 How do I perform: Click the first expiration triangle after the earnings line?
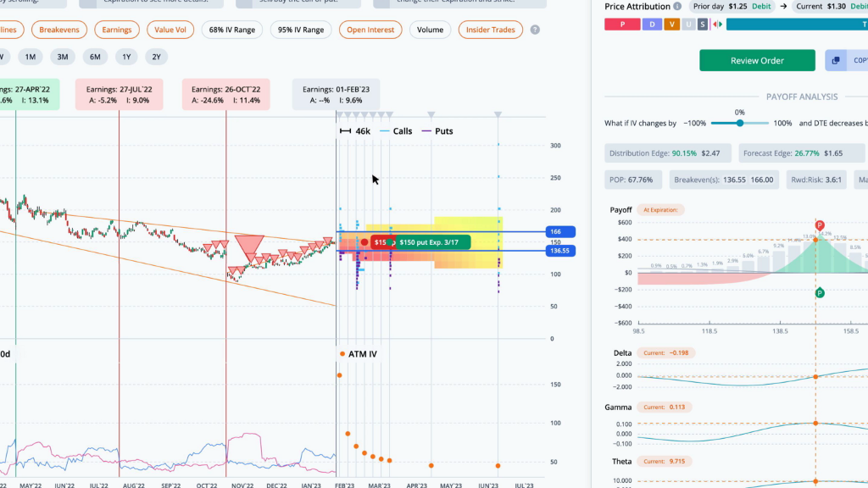coord(341,115)
